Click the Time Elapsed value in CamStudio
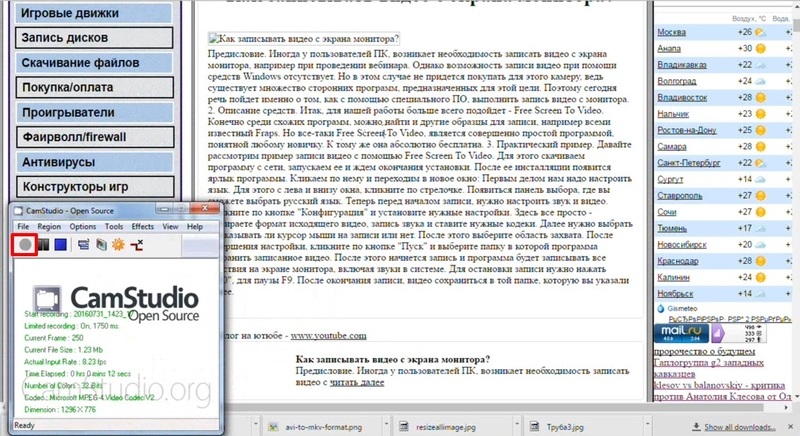Viewport: 800px width, 436px height. click(x=100, y=374)
